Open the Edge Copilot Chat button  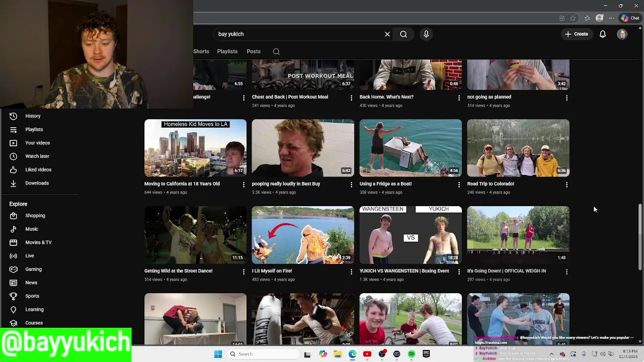[x=630, y=18]
